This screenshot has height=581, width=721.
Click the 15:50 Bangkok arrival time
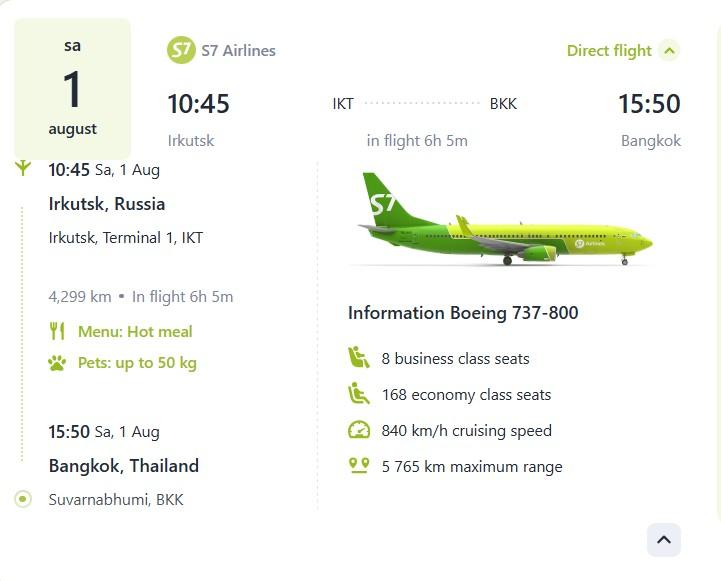[x=649, y=103]
